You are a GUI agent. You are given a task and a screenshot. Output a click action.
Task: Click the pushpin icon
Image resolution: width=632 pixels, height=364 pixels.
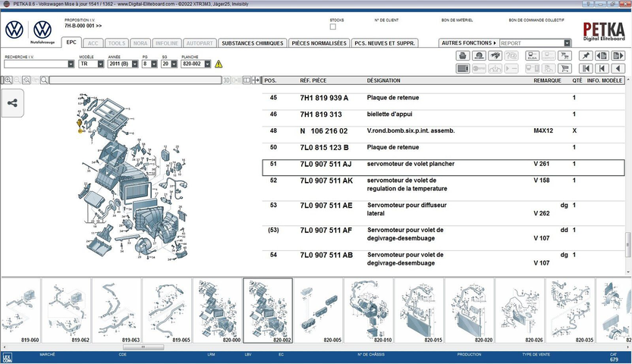tap(586, 55)
